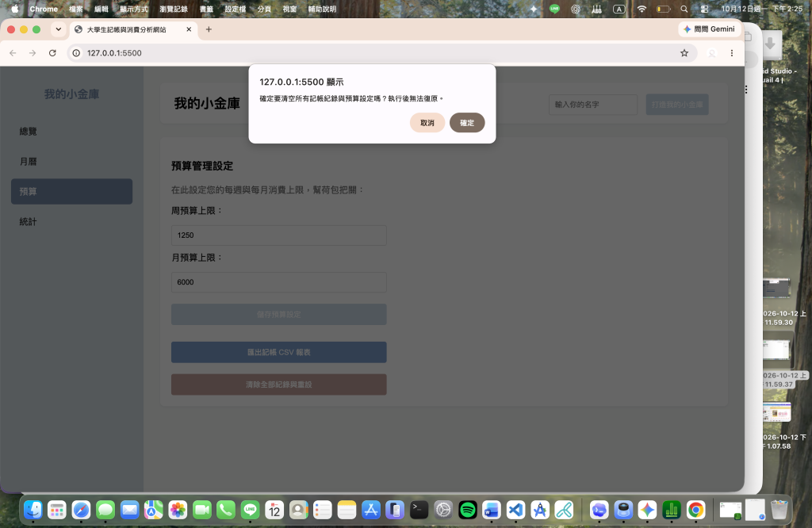Open the 書籤 menu
Screen dimensions: 812x528
pos(206,9)
